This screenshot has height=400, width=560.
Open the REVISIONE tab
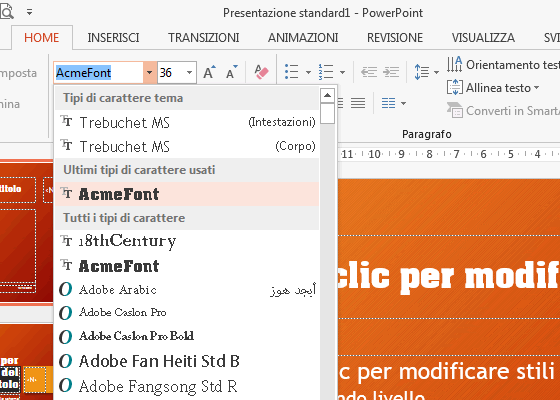[395, 38]
